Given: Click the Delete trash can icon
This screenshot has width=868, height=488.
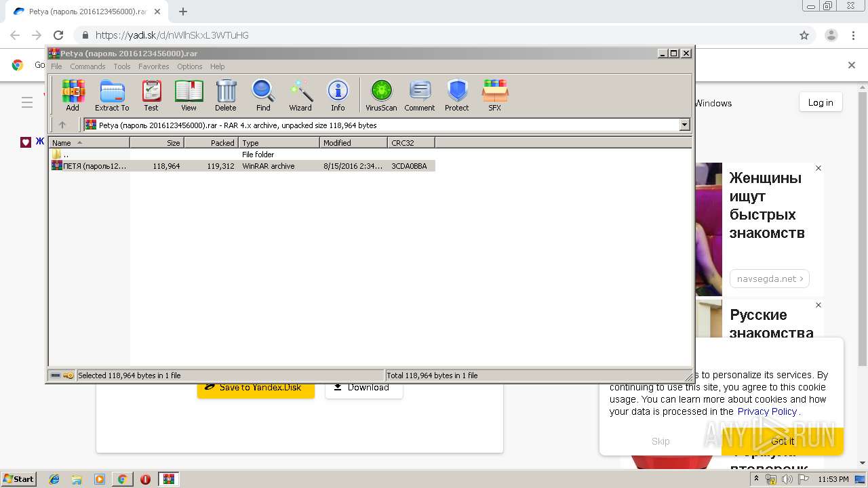Looking at the screenshot, I should 226,95.
